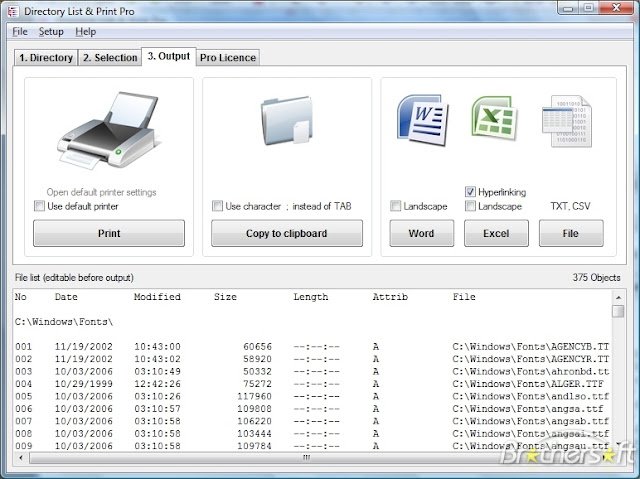Click the size value 75272
640x479 pixels.
[258, 384]
